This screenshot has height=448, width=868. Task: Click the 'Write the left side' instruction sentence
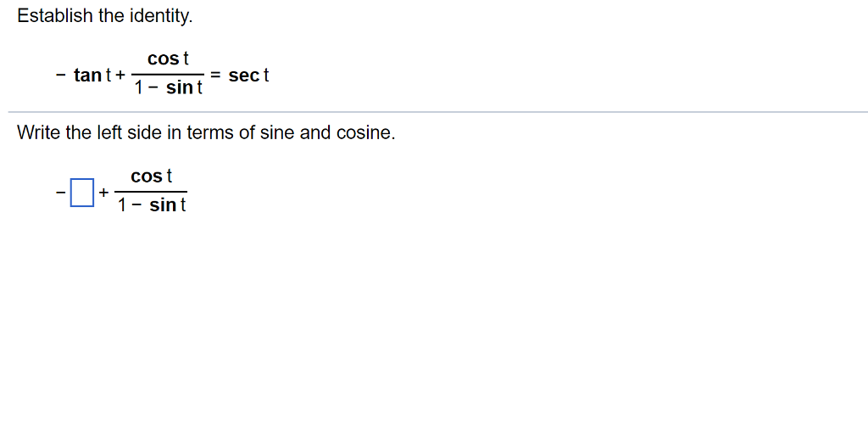coord(206,133)
